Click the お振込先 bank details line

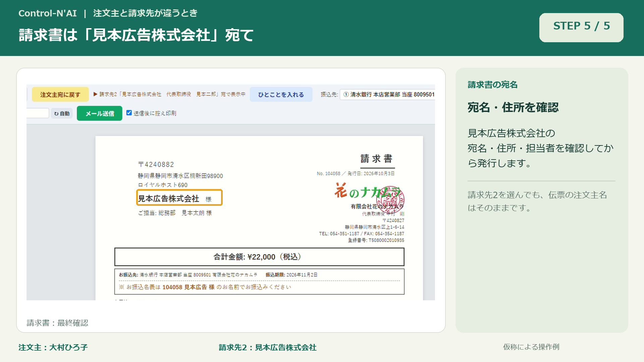[188, 275]
